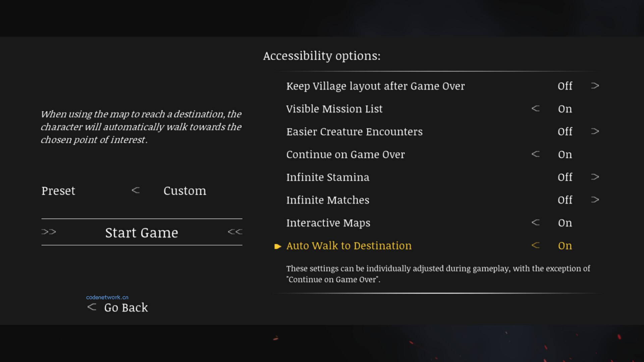Click right arrow next to Infinite Stamina
Image resolution: width=644 pixels, height=362 pixels.
595,177
